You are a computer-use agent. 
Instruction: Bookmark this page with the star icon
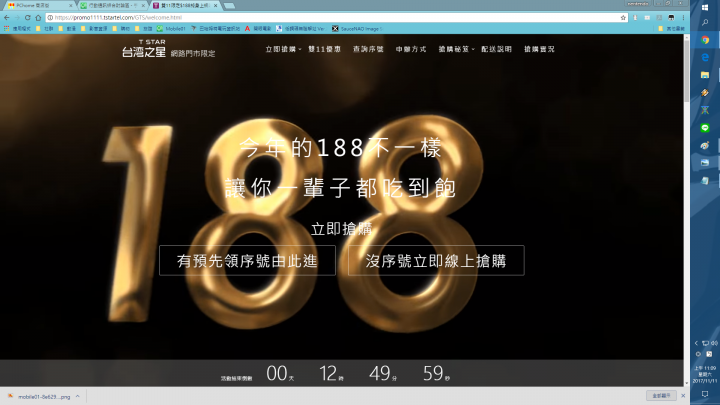[x=623, y=17]
